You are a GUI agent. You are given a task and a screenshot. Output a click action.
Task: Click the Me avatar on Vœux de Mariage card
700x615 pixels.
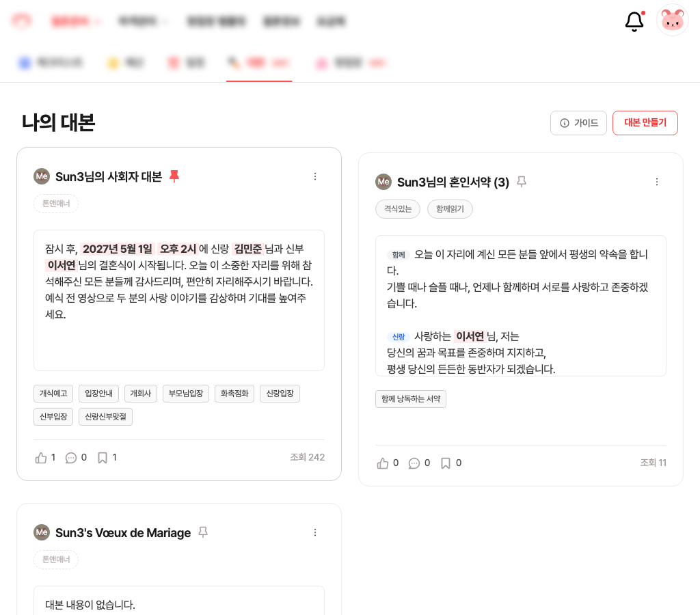coord(42,532)
